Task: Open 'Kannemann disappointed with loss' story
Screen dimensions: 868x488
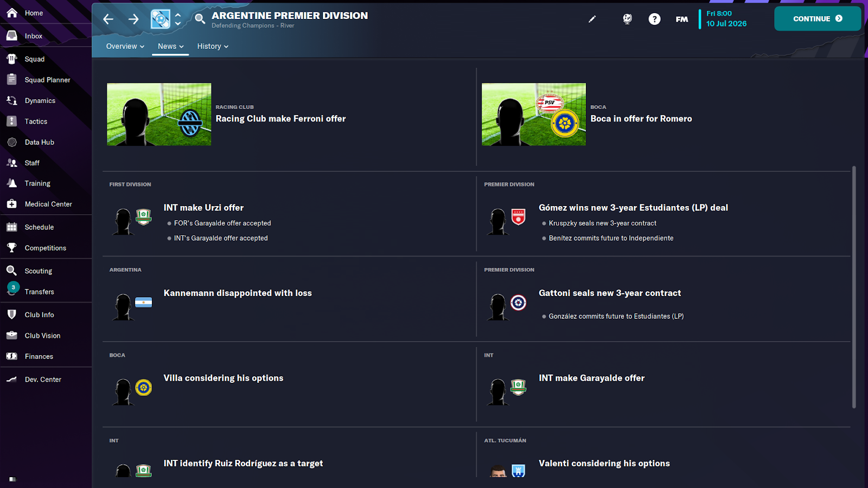Action: pyautogui.click(x=238, y=293)
